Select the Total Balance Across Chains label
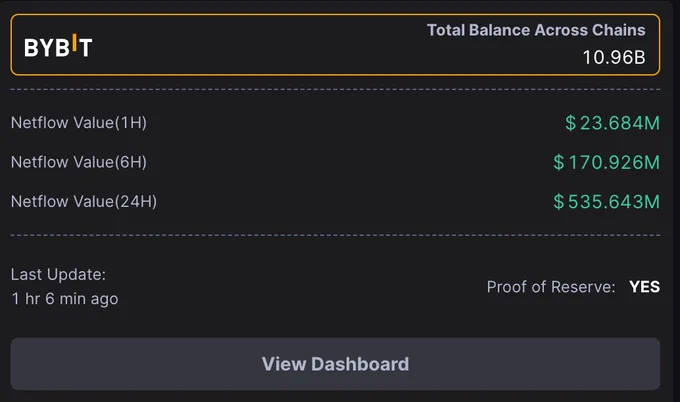The height and width of the screenshot is (402, 680). coord(536,30)
